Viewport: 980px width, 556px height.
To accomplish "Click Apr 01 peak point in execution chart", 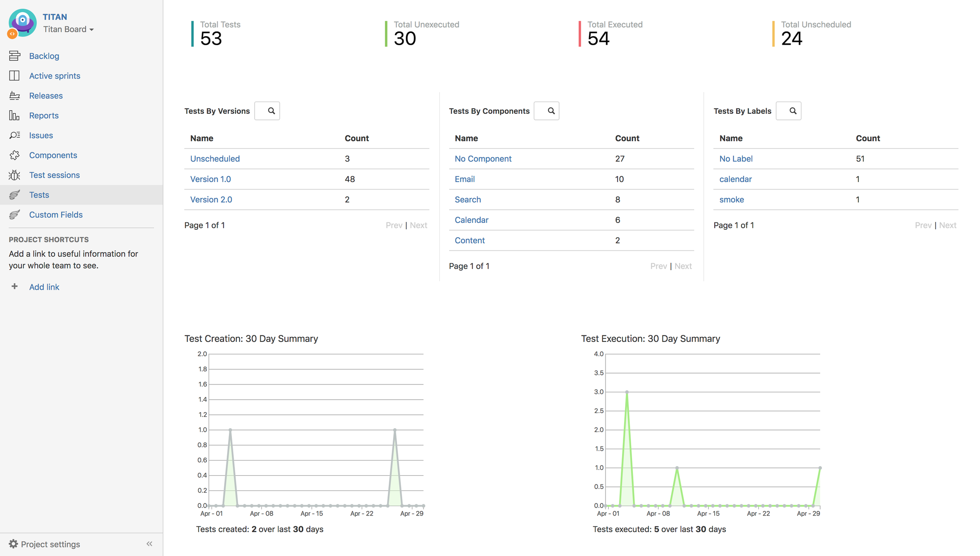I will tap(627, 392).
